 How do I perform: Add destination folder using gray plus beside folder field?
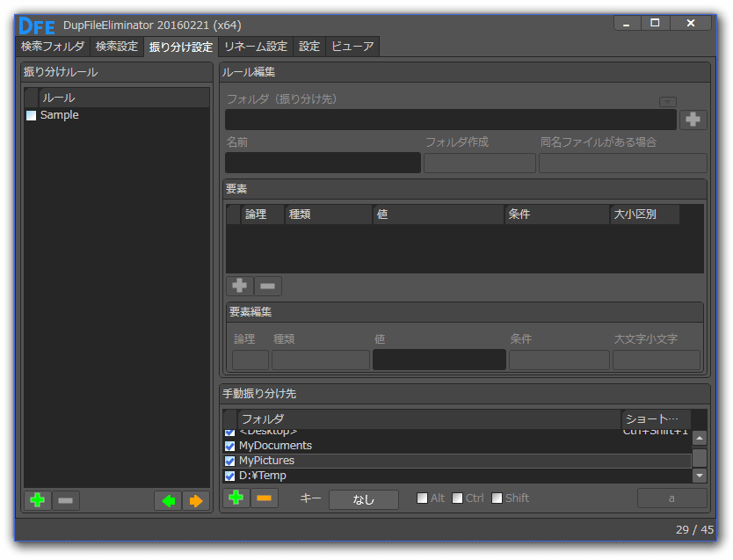693,120
